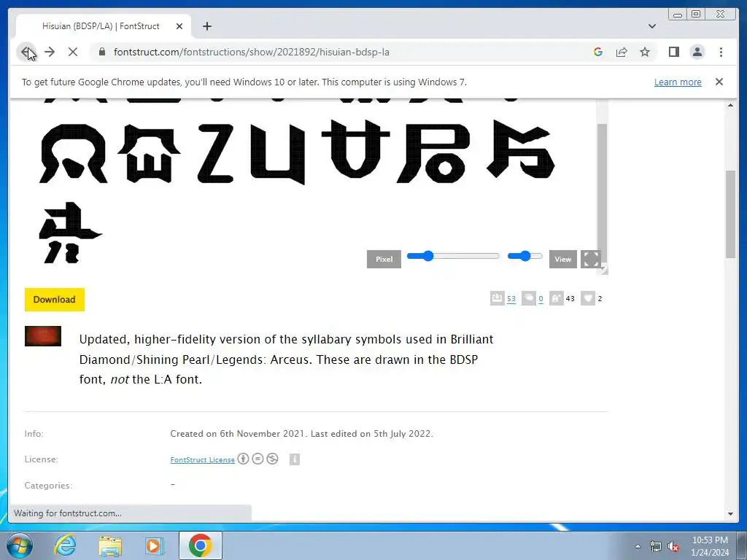Click the comments bubble icon
The width and height of the screenshot is (747, 560).
point(528,298)
